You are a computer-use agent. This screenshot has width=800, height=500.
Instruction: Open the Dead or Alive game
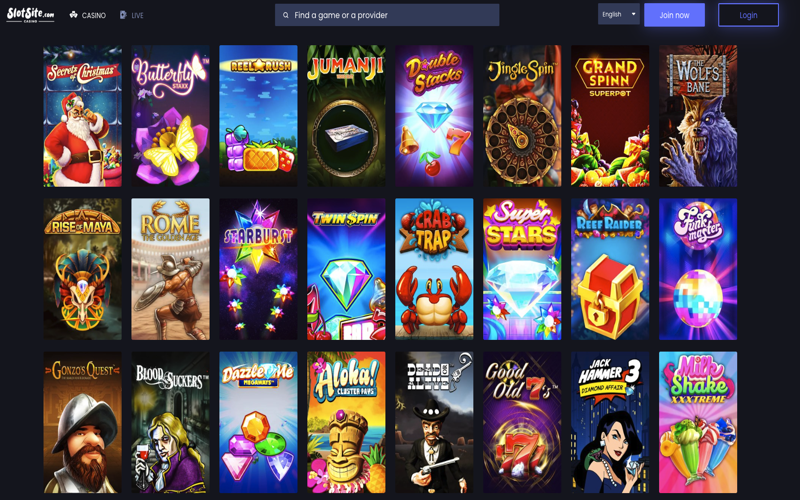[x=434, y=422]
